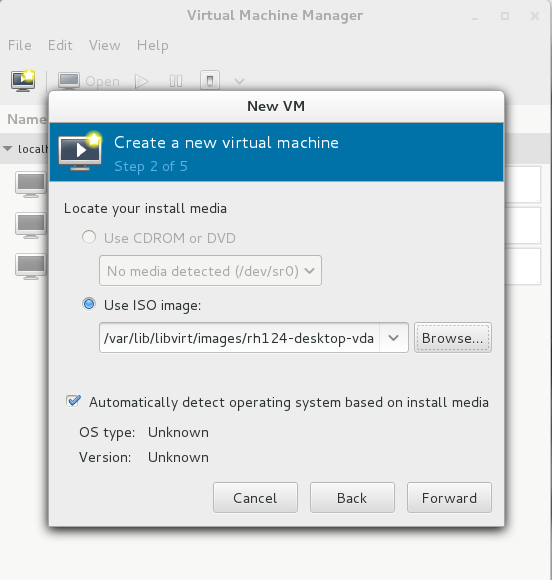Image resolution: width=552 pixels, height=580 pixels.
Task: Maximize the Virtual Machine Manager window
Action: [x=505, y=16]
